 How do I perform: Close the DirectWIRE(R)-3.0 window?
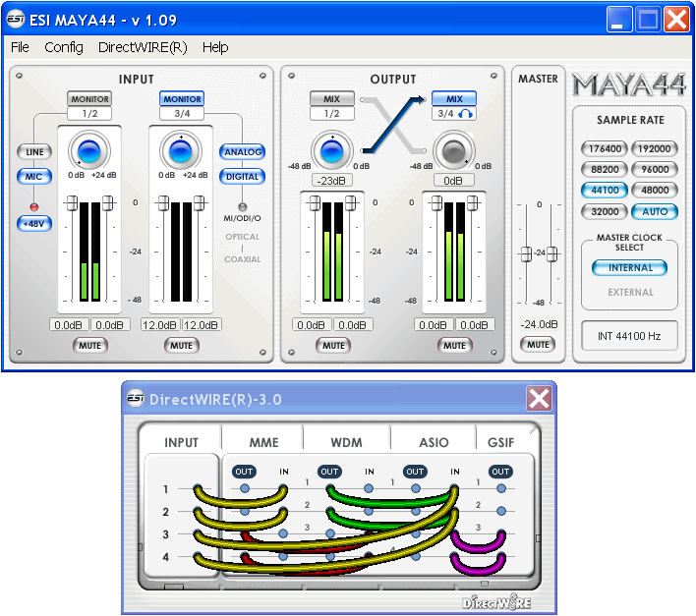[x=539, y=398]
